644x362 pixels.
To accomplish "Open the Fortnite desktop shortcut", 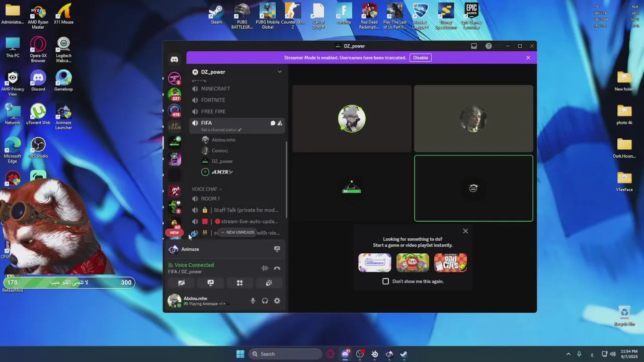I will (344, 14).
